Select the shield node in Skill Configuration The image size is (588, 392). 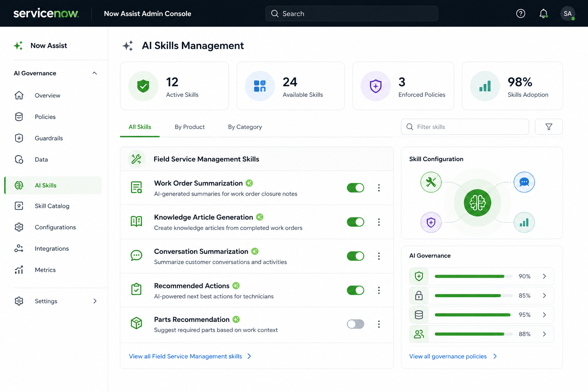click(x=431, y=222)
